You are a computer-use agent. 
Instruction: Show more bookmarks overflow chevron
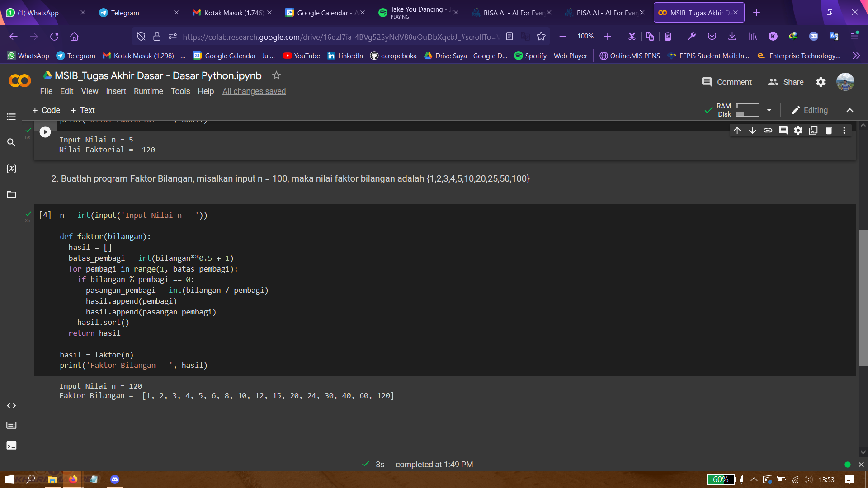click(x=856, y=56)
